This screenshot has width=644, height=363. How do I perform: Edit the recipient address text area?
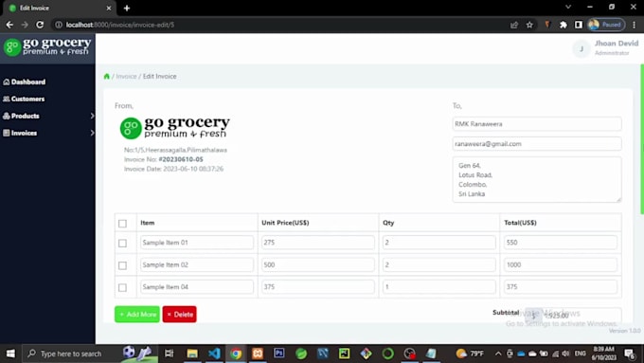click(537, 180)
